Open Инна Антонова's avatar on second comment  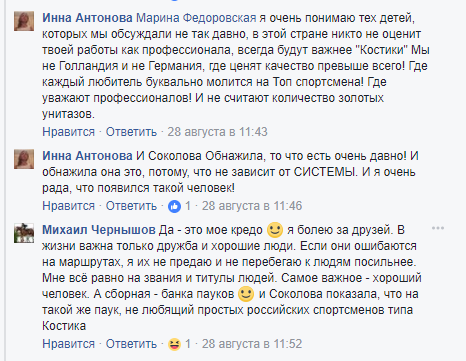[24, 159]
